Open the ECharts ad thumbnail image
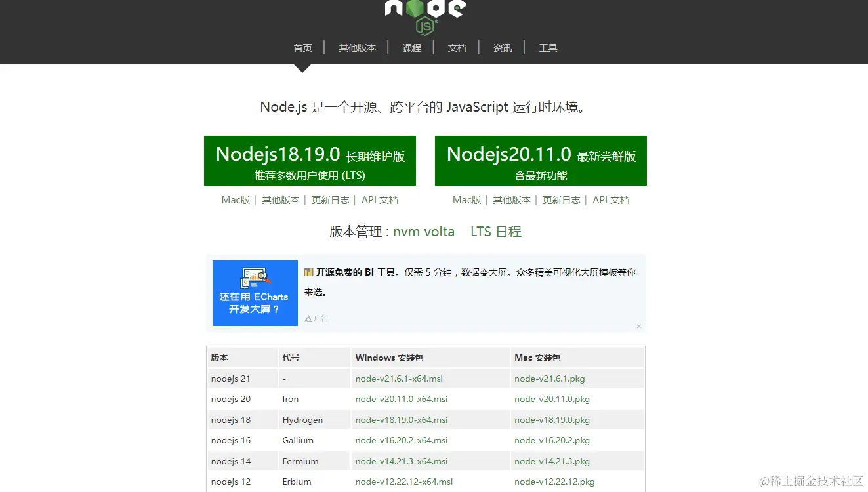The height and width of the screenshot is (492, 868). coord(255,293)
